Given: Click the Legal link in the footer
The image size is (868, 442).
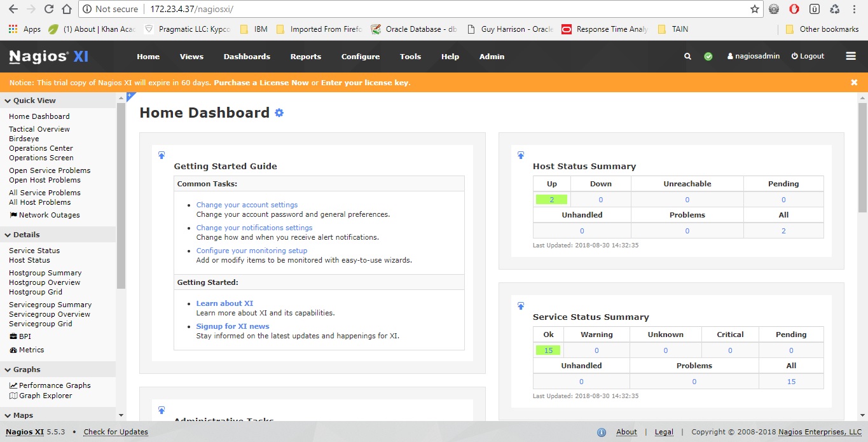Looking at the screenshot, I should coord(664,432).
